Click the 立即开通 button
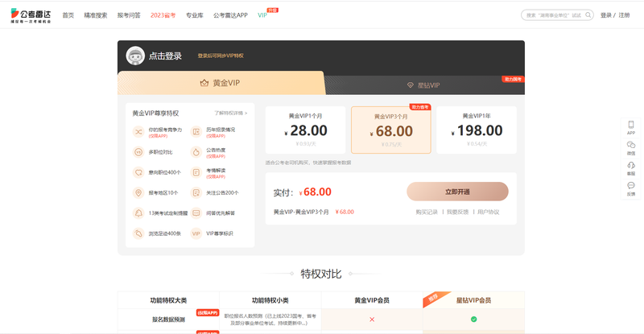Image resolution: width=644 pixels, height=334 pixels. 457,192
